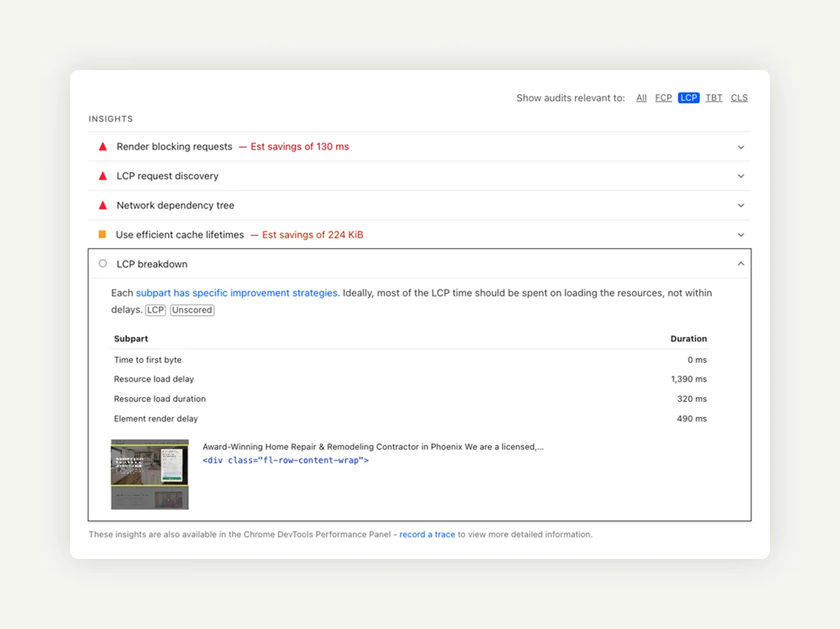840x629 pixels.
Task: Filter audits by FCP
Action: click(664, 98)
